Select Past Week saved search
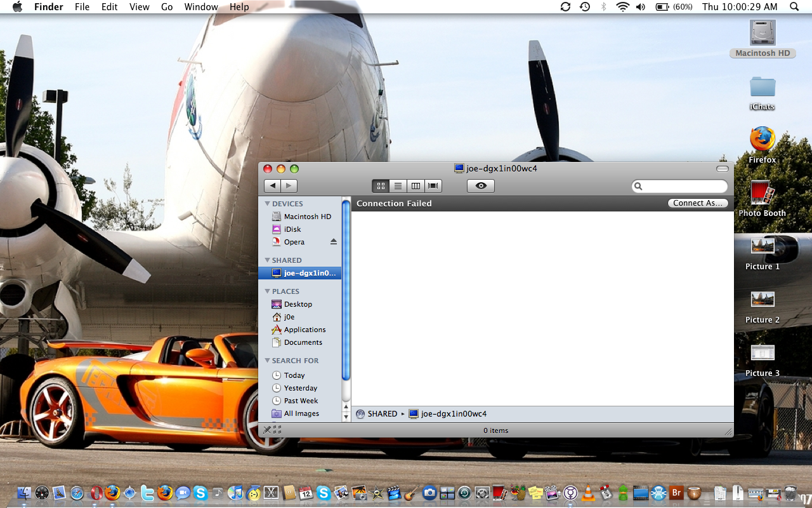Screen dimensions: 812x508 pos(300,401)
